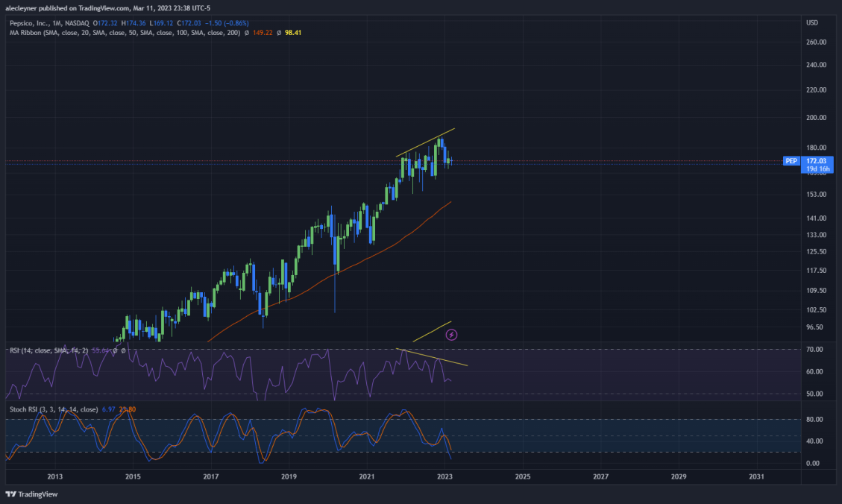The image size is (842, 504).
Task: Select the yellow trendline above price candles
Action: (425, 142)
